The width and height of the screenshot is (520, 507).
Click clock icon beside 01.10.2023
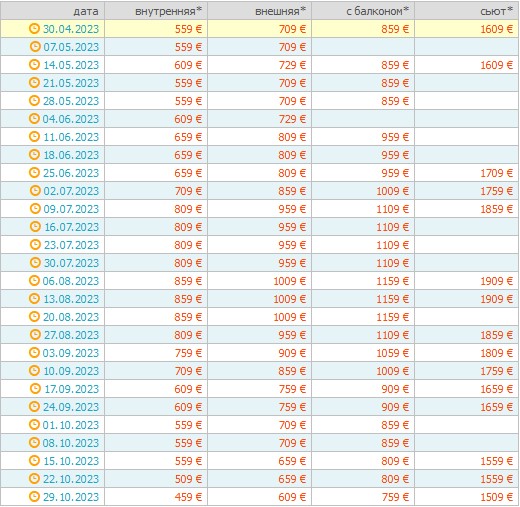click(x=34, y=425)
